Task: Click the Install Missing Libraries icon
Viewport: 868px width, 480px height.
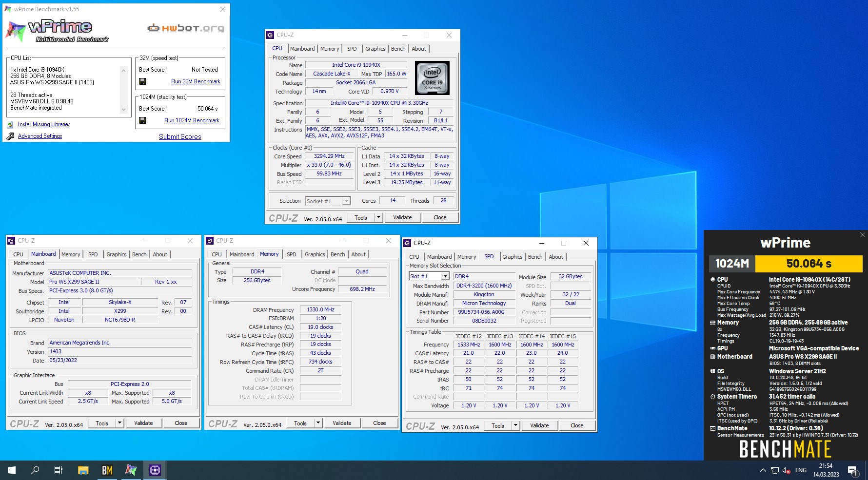Action: 10,125
